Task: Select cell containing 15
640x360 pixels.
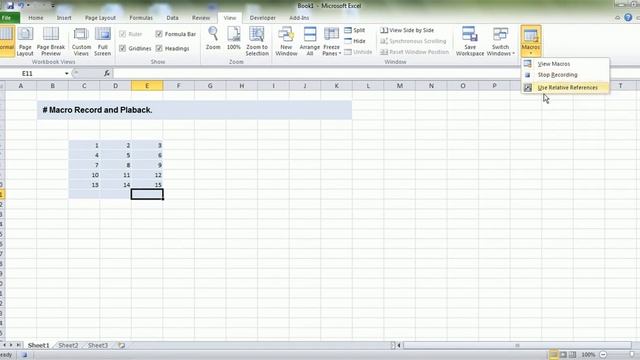Action: 147,185
